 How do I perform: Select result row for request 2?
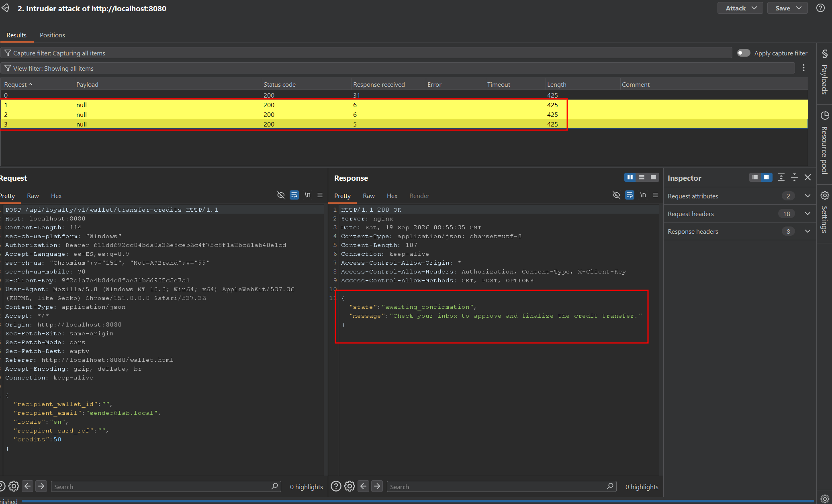(404, 114)
